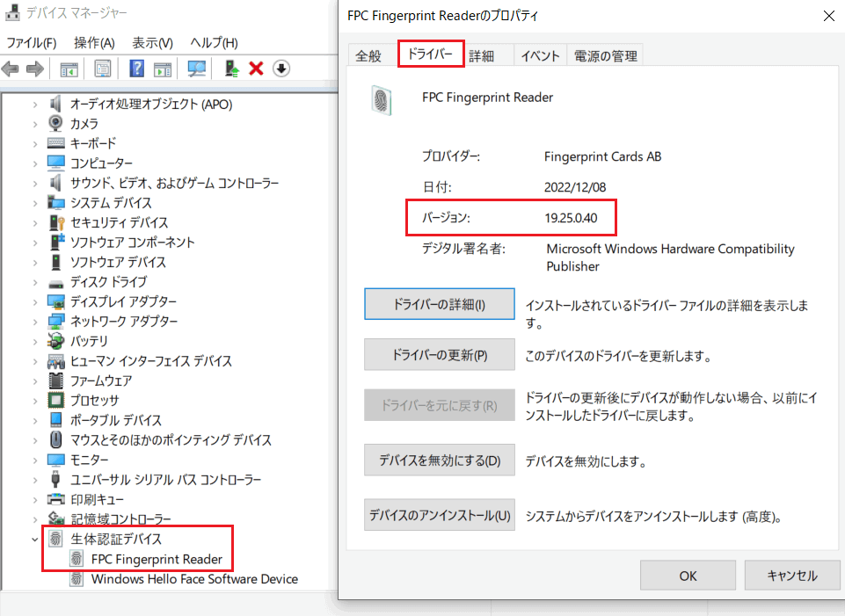Screen dimensions: 845x616
Task: Click the デバイスのアンインストール(U) button
Action: point(439,515)
